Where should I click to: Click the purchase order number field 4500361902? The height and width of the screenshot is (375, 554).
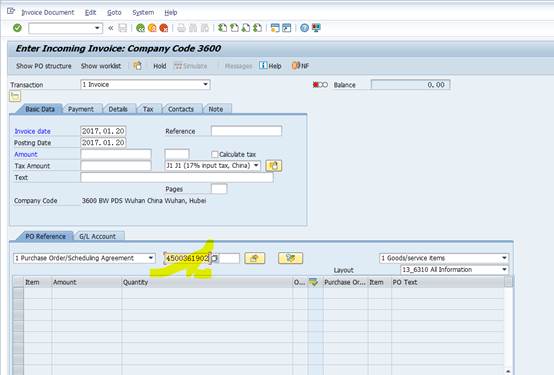pos(187,258)
